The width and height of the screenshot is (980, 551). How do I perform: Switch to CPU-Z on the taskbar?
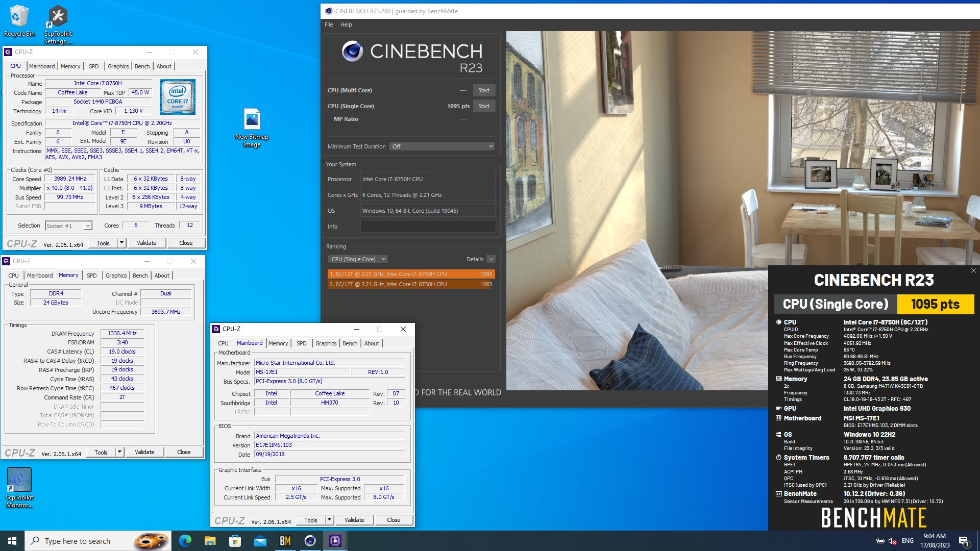[x=335, y=541]
